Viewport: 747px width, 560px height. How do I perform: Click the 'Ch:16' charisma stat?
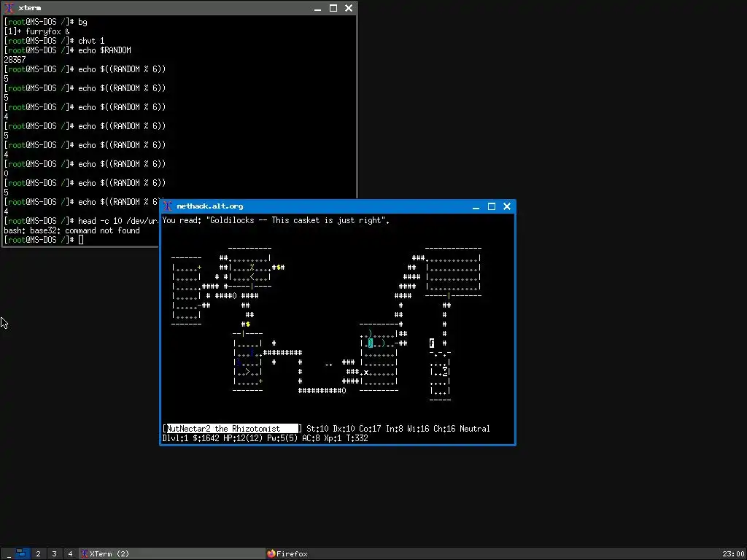pos(444,429)
